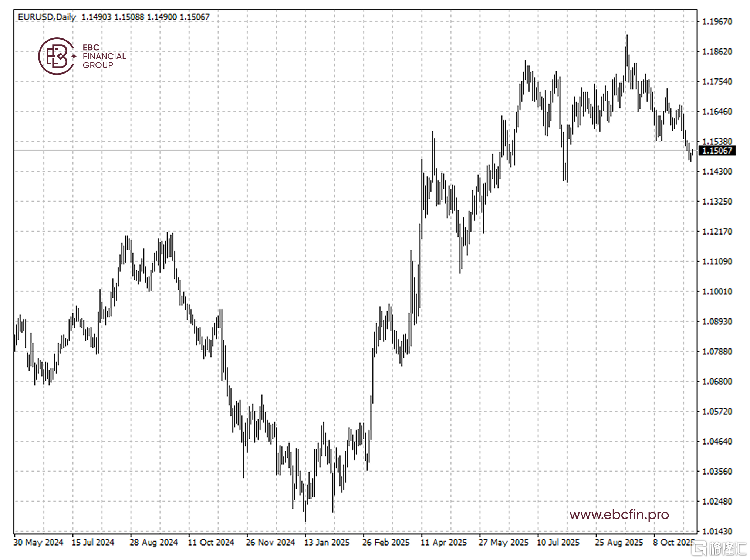750x560 pixels.
Task: Select the 30 May 2024 date label
Action: click(38, 542)
